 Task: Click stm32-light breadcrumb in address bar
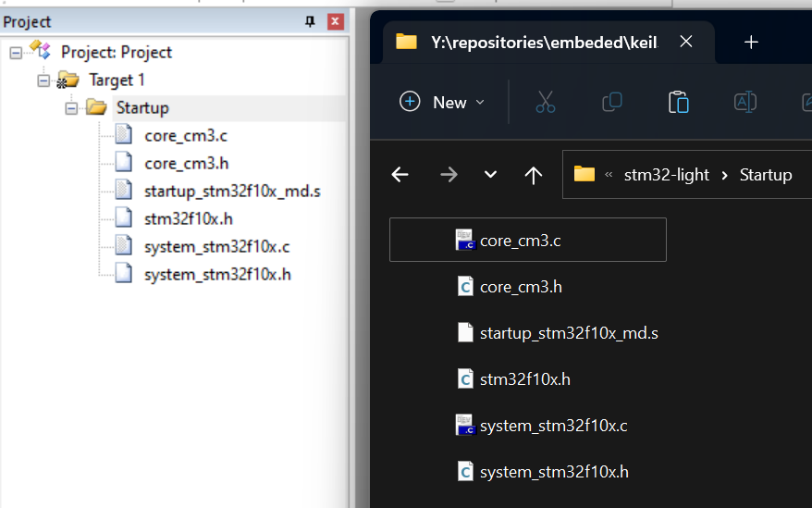coord(667,175)
